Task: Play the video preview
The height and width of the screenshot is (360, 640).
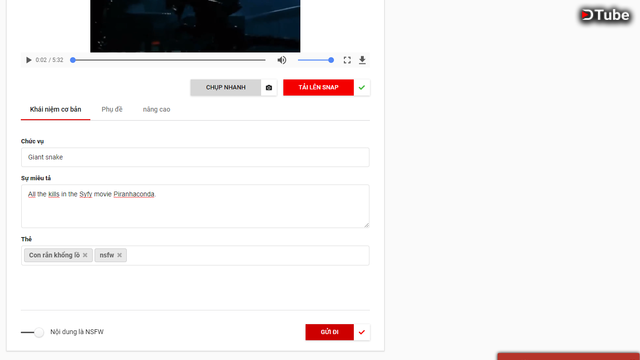Action: coord(28,60)
